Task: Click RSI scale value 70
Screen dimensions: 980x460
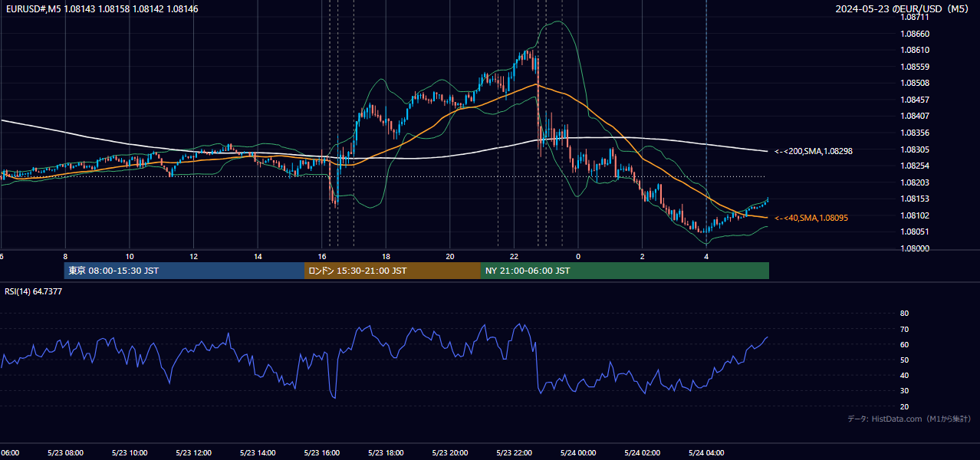Action: (904, 329)
